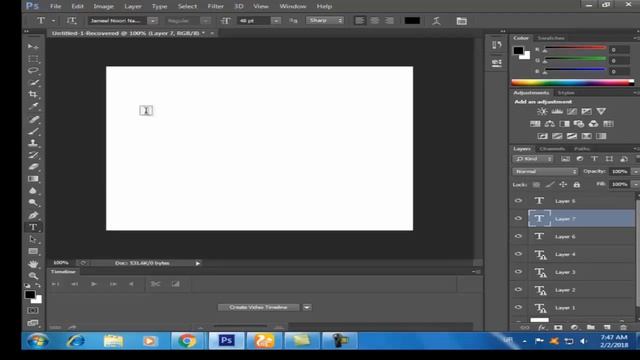The height and width of the screenshot is (360, 640).
Task: Right align text button
Action: coord(389,20)
